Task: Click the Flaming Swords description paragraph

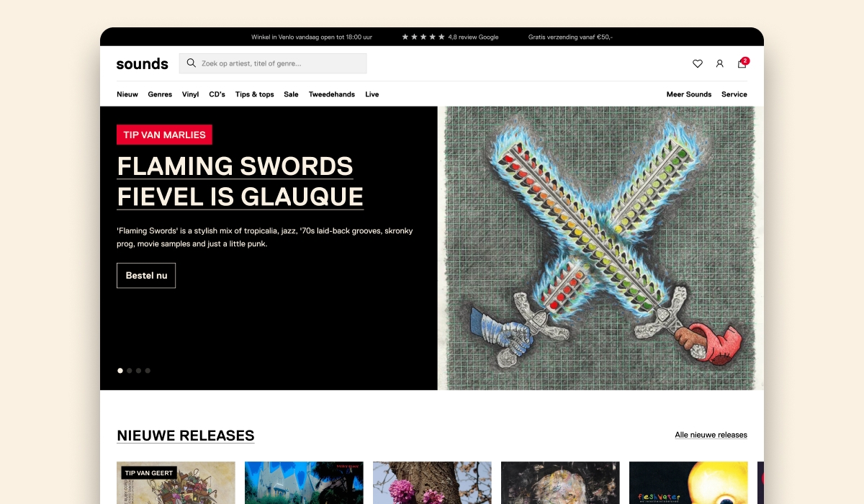Action: [265, 238]
